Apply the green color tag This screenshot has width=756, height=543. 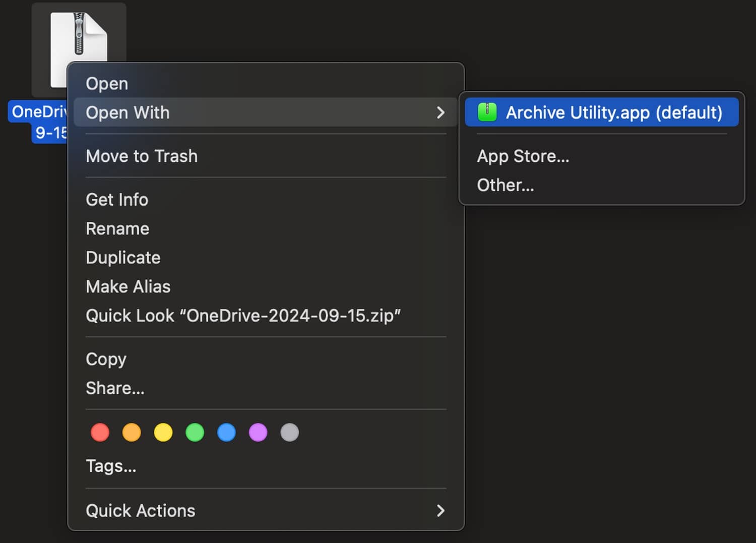pyautogui.click(x=195, y=433)
